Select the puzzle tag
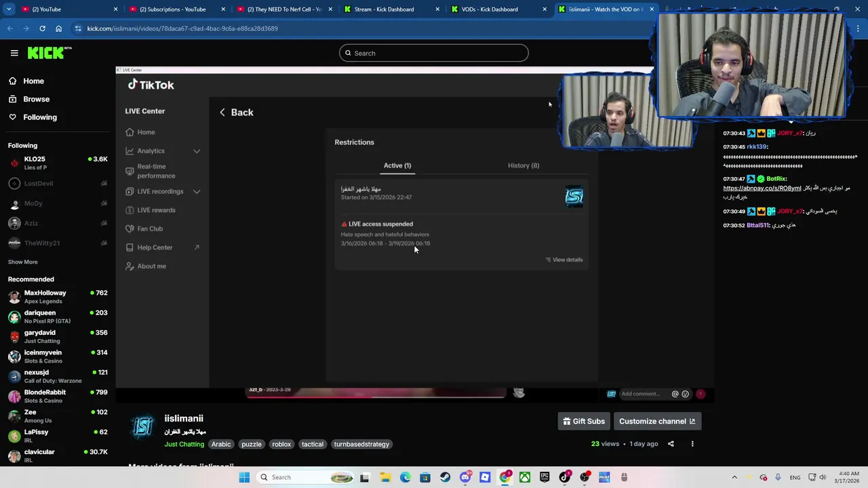This screenshot has width=868, height=488. (x=252, y=445)
